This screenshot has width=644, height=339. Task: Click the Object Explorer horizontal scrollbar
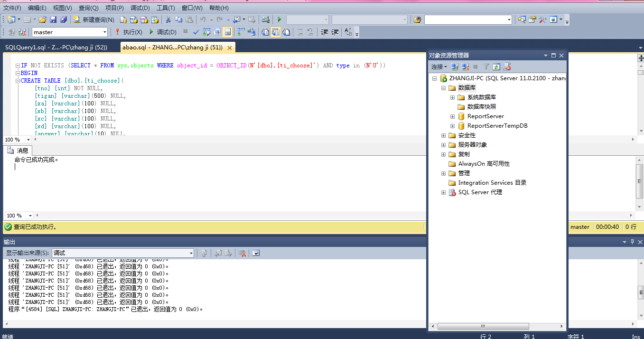[x=483, y=326]
